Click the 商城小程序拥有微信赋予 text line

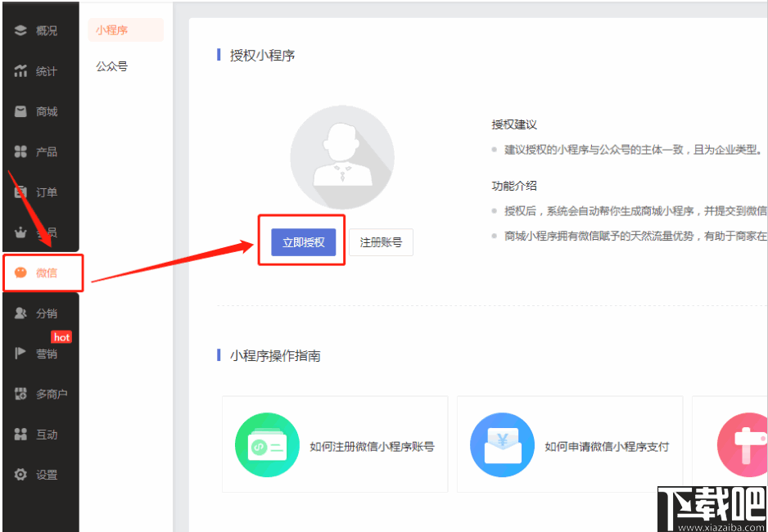pos(635,236)
